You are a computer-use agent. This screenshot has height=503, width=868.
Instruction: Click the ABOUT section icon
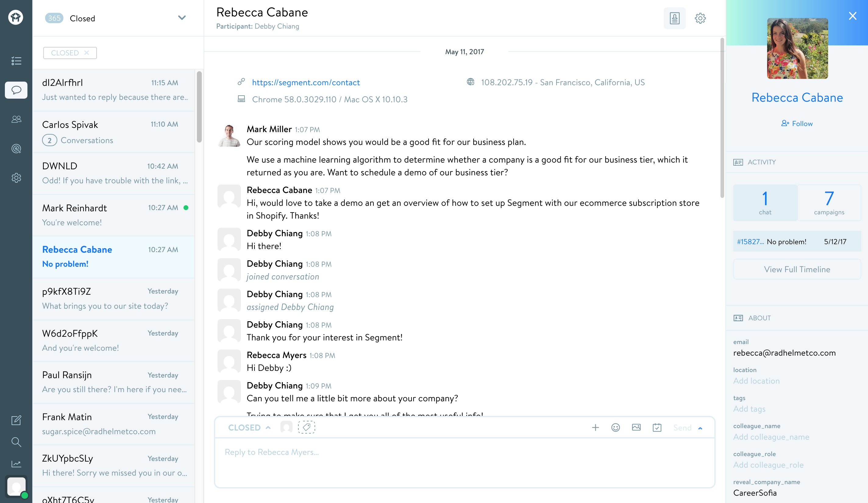pos(738,318)
